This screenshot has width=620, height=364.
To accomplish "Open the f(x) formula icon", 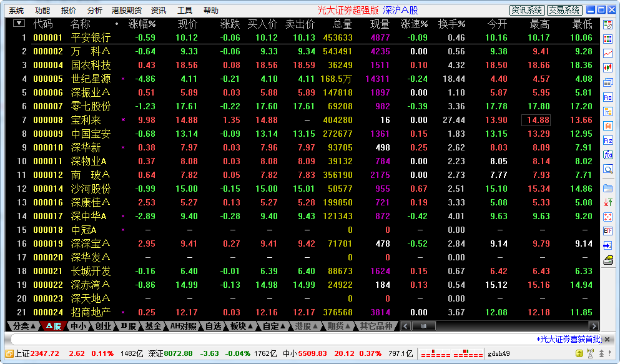I will [x=608, y=155].
